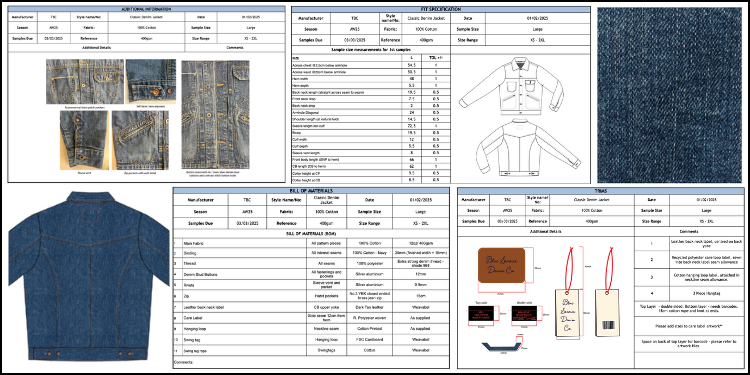This screenshot has height=375, width=750.
Task: Click the 'CB upper yoke' placement cell
Action: click(x=326, y=307)
